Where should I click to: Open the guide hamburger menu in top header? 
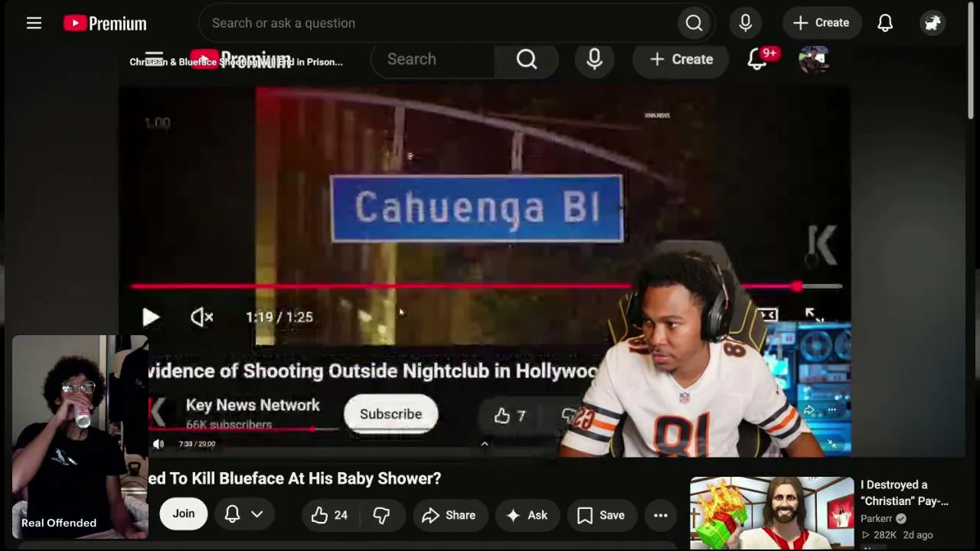pyautogui.click(x=34, y=23)
